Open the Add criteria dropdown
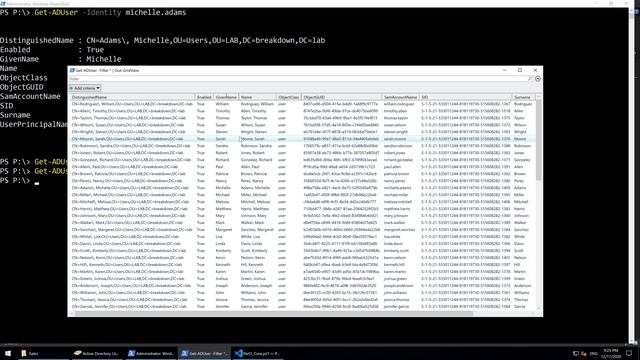 tap(85, 88)
